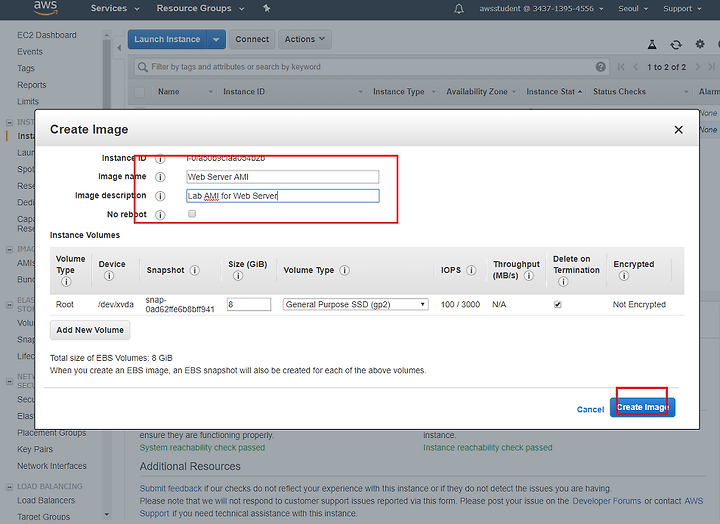Screen dimensions: 720x524
Task: Sort by Instance State column header
Action: click(x=554, y=92)
